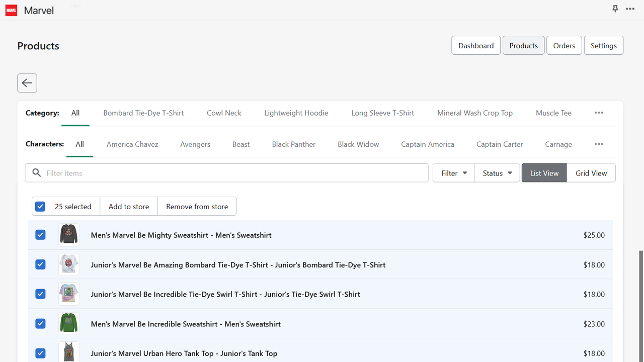Viewport: 644px width, 362px height.
Task: Open the Status dropdown
Action: (x=497, y=173)
